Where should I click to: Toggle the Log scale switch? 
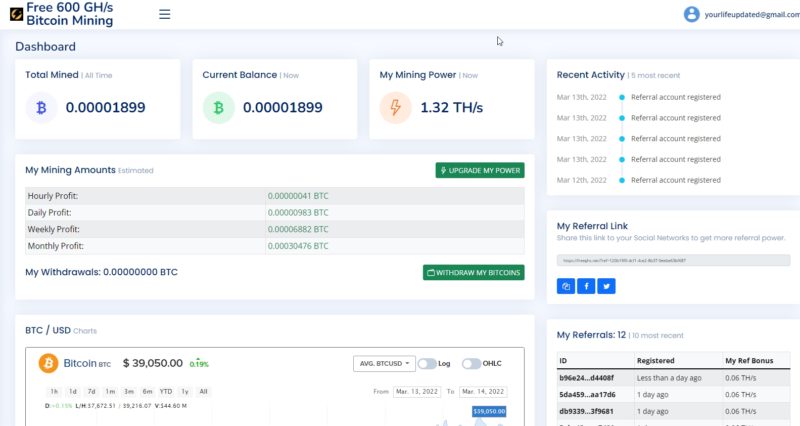[428, 364]
